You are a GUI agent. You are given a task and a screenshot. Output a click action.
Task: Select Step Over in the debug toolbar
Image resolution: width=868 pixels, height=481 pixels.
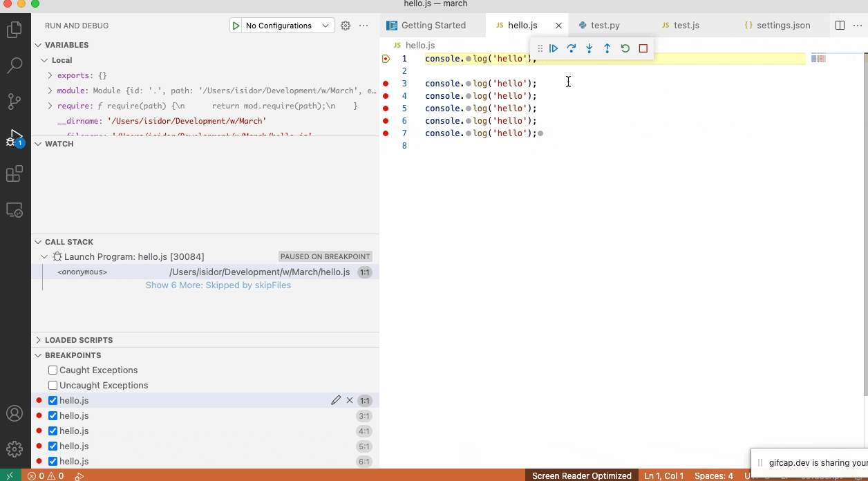coord(571,48)
